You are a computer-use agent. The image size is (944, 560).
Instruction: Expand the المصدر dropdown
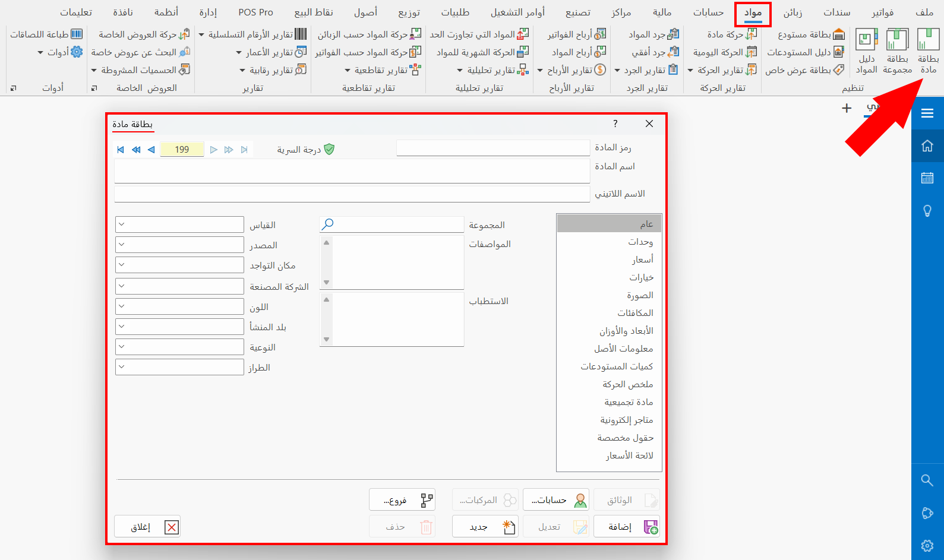(121, 245)
